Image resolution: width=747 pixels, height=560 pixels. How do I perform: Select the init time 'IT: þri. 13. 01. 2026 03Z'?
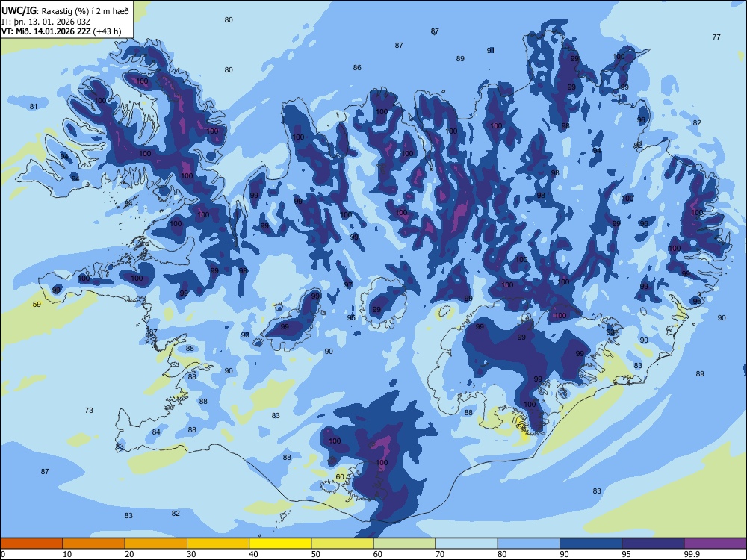click(46, 22)
